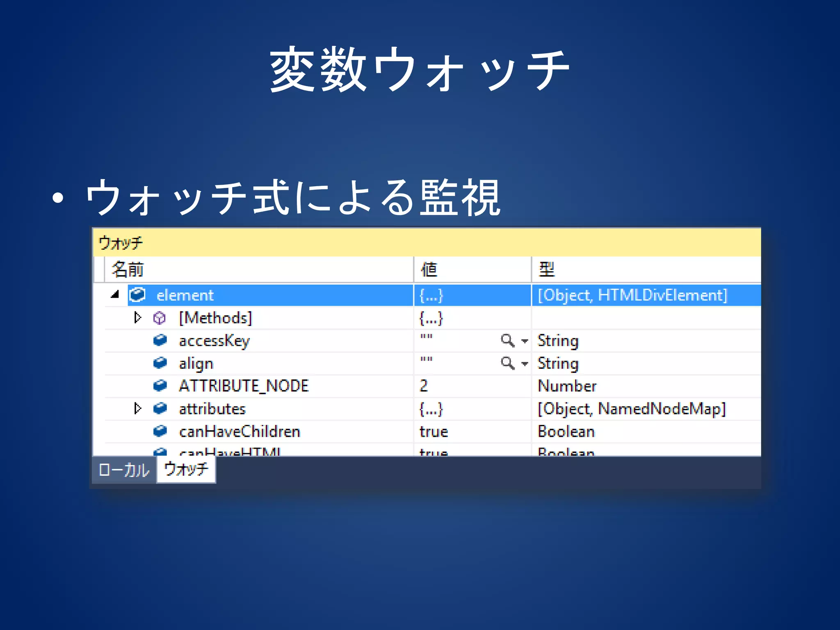Open visualizer magnifier for accessKey value
The height and width of the screenshot is (630, 840).
point(508,340)
